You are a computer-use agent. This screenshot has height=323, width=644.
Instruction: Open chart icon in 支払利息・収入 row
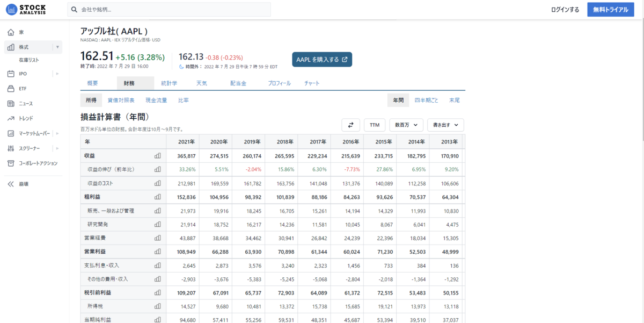click(x=158, y=265)
